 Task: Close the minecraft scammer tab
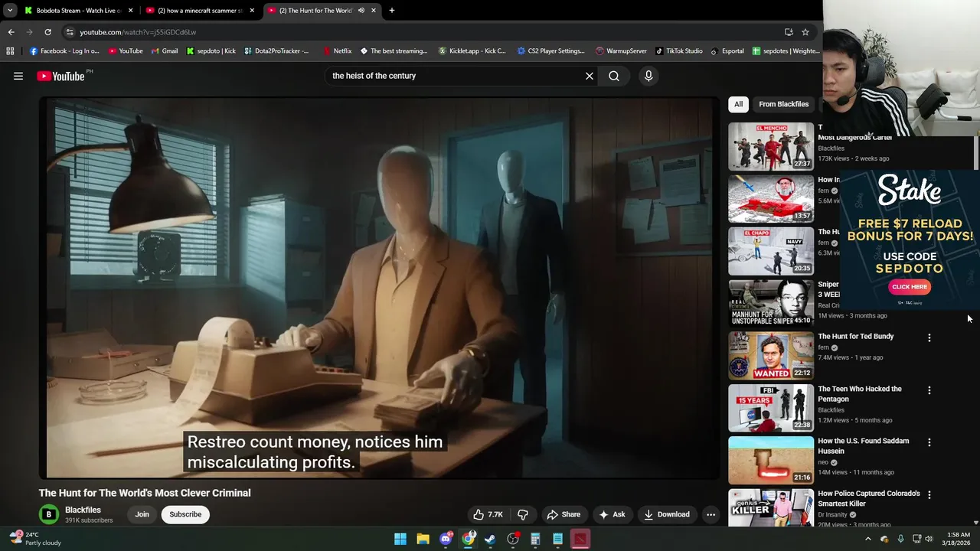252,11
